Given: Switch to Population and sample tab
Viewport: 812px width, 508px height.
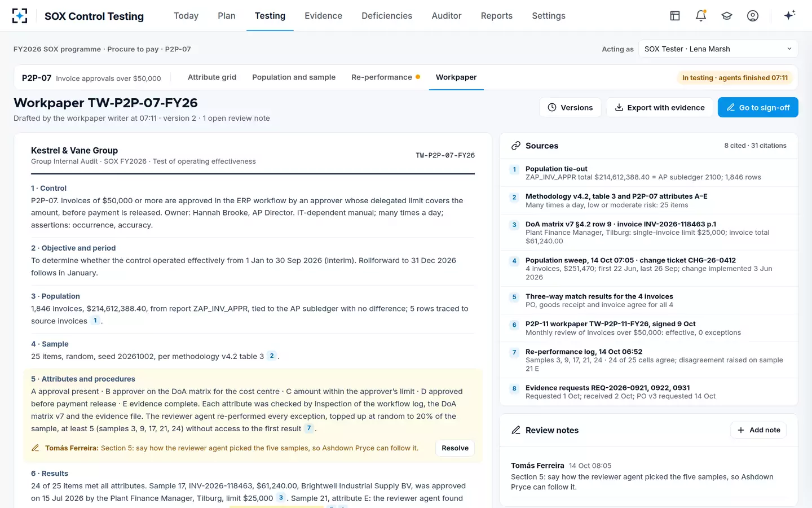Looking at the screenshot, I should (294, 77).
